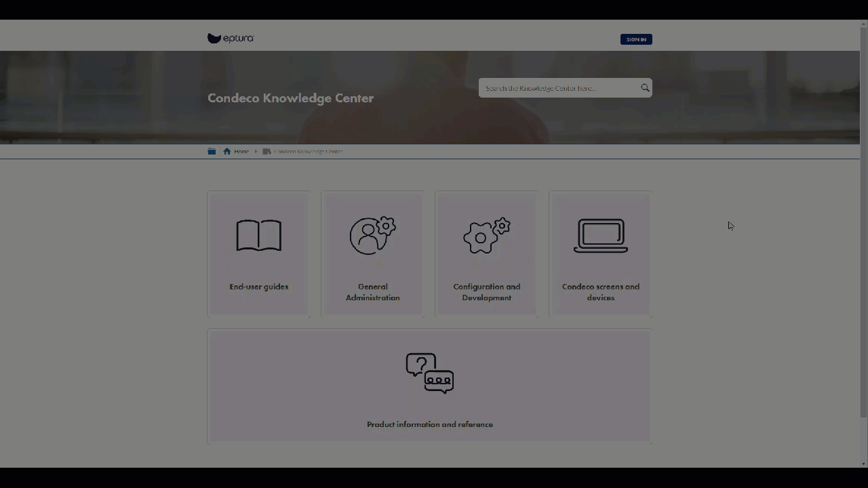Open General Administration link
Image resolution: width=868 pixels, height=488 pixels.
point(373,292)
